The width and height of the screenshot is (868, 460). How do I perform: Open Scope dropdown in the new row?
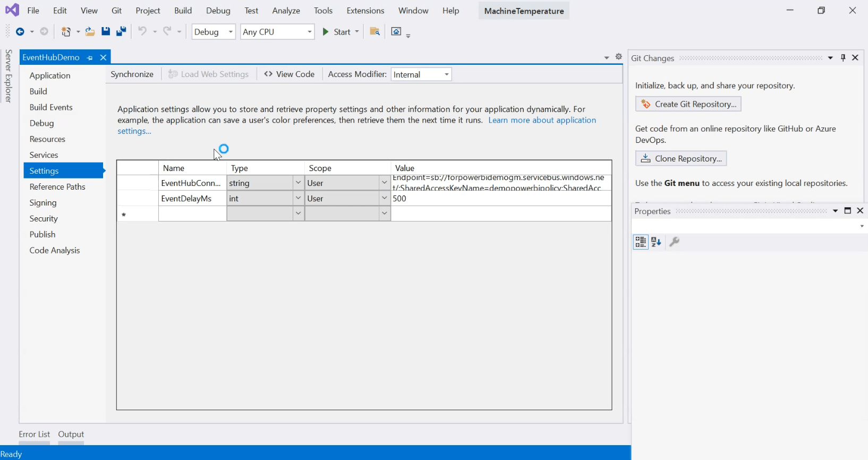click(x=385, y=214)
